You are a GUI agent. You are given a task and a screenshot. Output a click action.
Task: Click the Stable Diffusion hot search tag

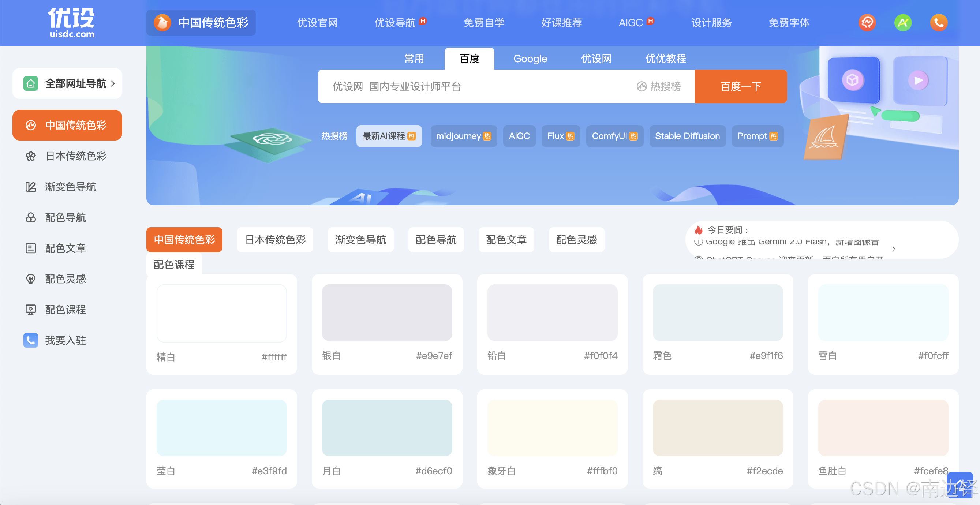(687, 136)
